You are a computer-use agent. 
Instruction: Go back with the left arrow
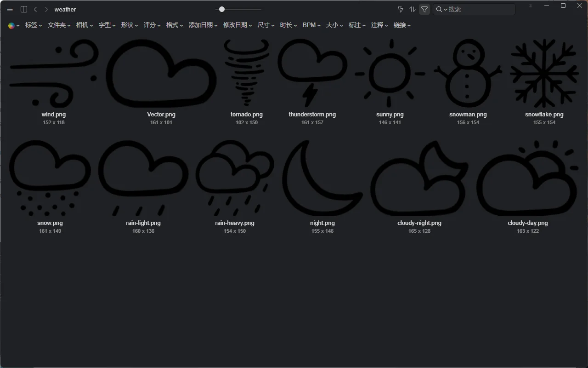35,9
